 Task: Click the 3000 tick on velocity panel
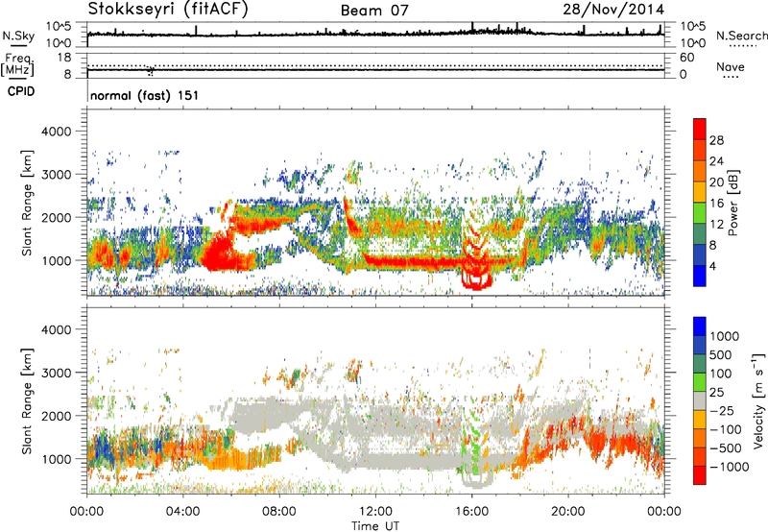point(56,373)
